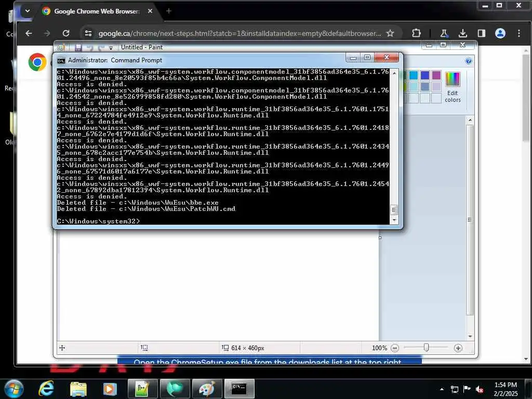The height and width of the screenshot is (399, 532).
Task: Zoom out in Paint status bar
Action: coord(395,348)
